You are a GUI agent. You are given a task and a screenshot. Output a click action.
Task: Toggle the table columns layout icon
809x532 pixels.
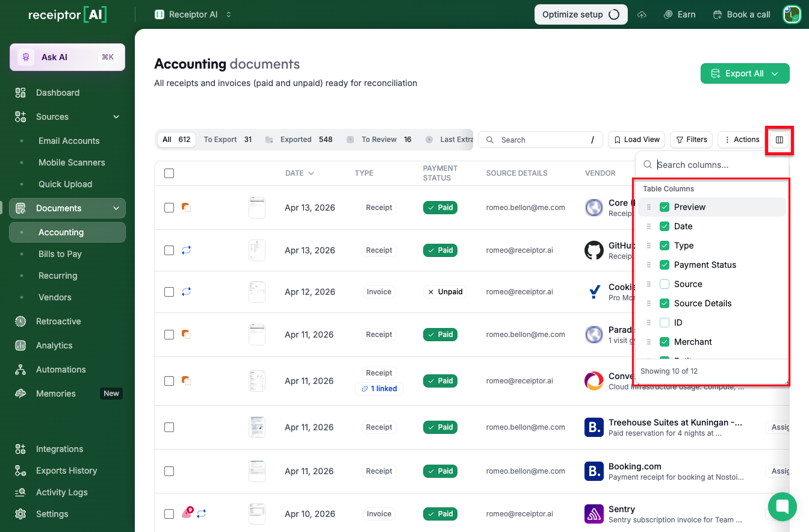(x=780, y=140)
